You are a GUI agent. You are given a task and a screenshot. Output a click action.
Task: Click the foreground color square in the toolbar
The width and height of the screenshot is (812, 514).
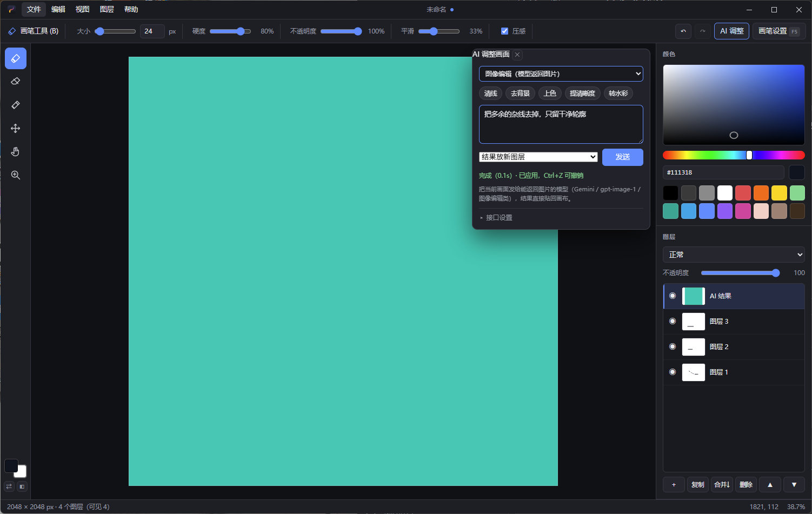[x=11, y=466]
